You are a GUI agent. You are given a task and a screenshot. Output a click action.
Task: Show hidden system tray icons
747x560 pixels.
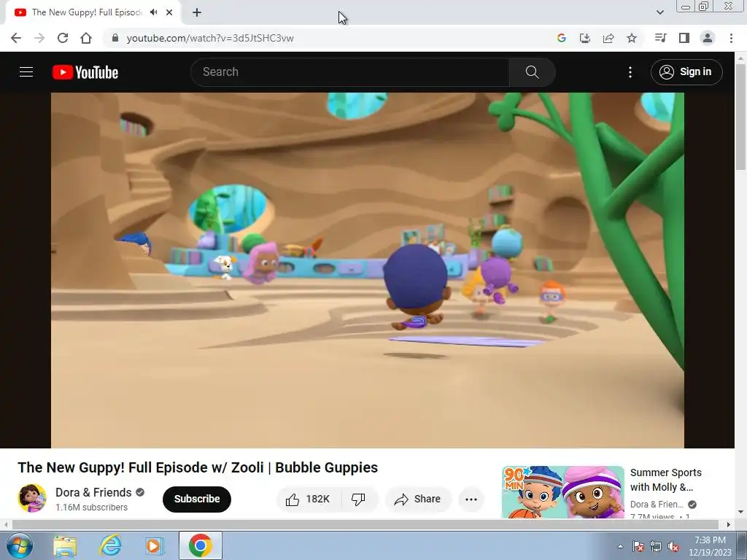620,546
